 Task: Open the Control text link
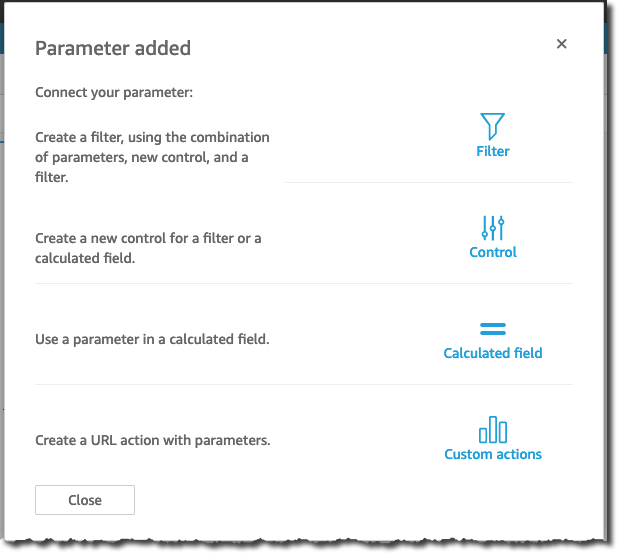(493, 252)
